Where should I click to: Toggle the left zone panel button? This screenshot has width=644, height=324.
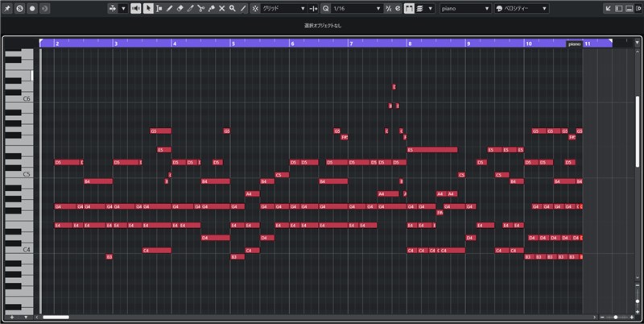pos(618,8)
